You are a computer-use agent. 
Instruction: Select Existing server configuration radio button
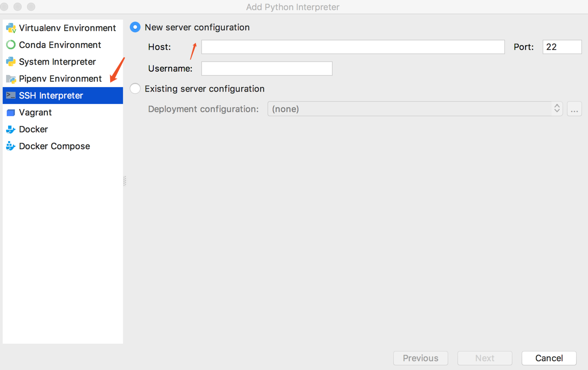tap(135, 89)
